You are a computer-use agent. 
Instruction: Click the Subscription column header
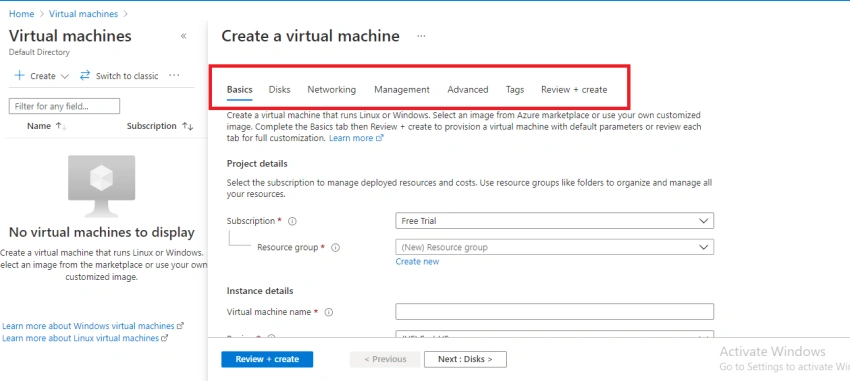(152, 126)
